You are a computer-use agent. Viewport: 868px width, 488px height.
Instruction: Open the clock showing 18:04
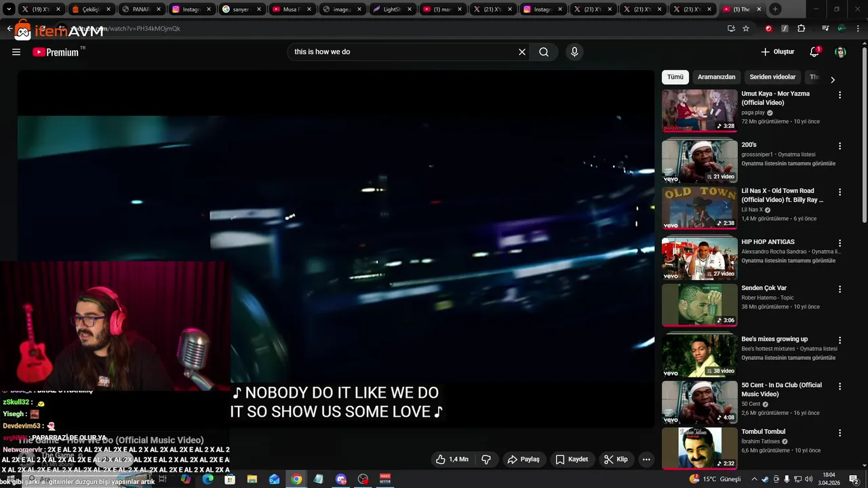tap(829, 479)
